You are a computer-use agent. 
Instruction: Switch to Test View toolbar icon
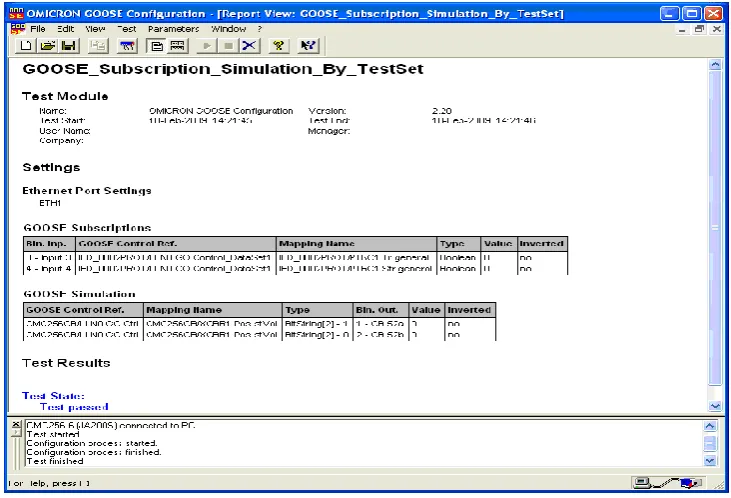coord(178,45)
